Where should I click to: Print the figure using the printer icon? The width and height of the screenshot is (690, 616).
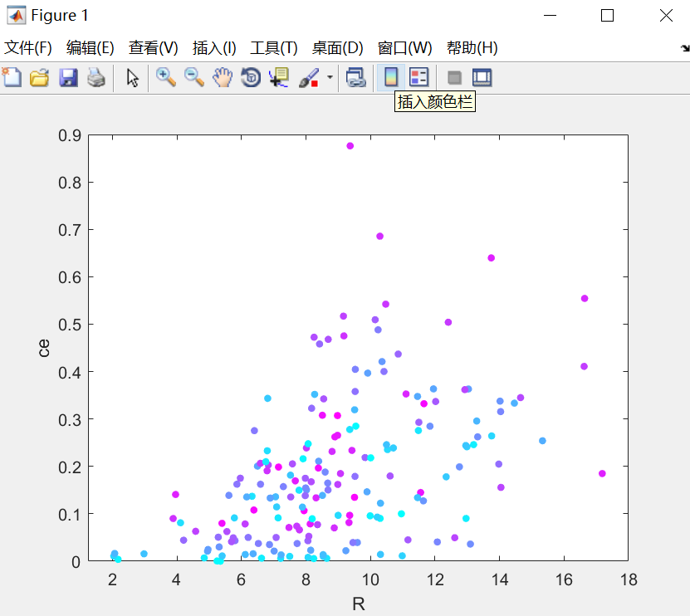point(96,77)
